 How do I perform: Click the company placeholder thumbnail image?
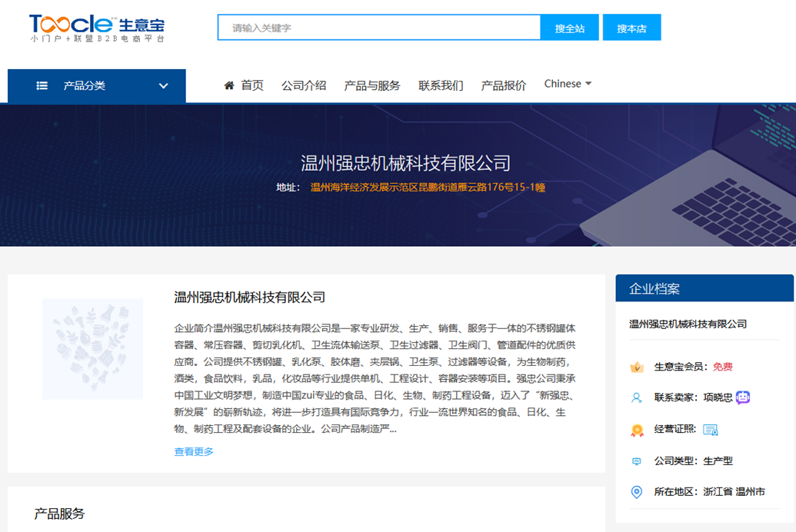tap(92, 349)
